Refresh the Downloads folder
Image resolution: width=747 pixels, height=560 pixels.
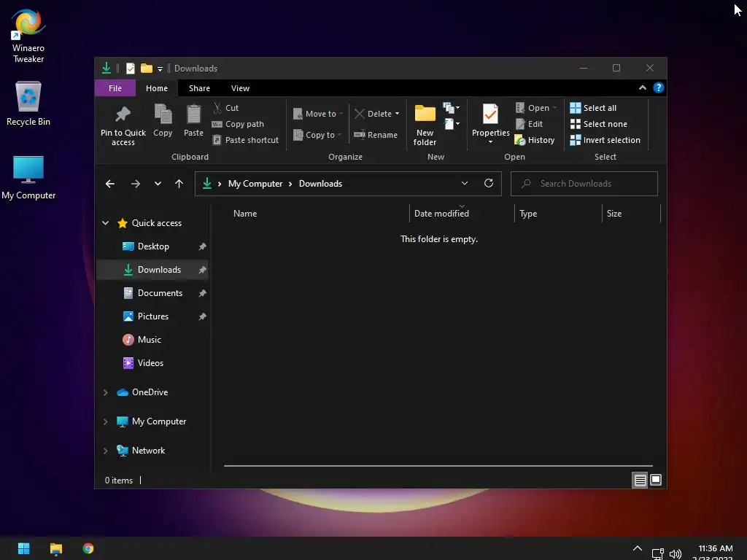pos(488,183)
